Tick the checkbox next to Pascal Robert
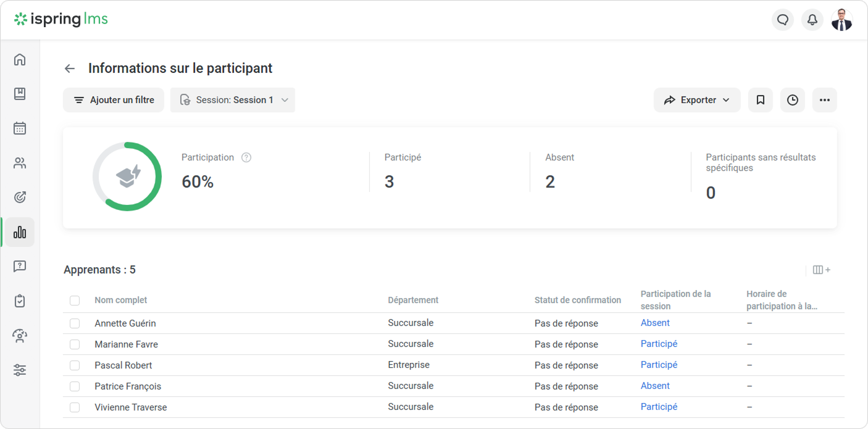This screenshot has height=429, width=868. tap(75, 365)
